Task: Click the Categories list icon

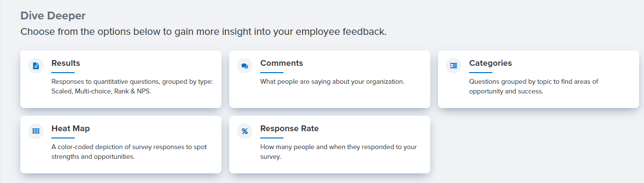Action: click(454, 65)
